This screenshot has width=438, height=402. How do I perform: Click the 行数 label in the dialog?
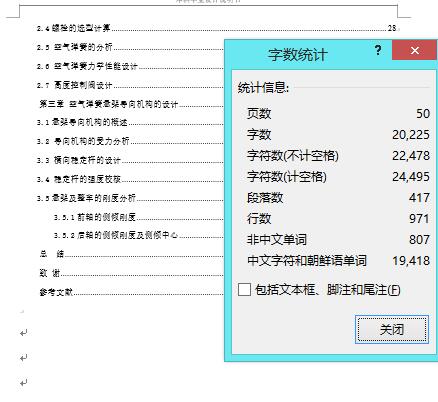coord(259,219)
